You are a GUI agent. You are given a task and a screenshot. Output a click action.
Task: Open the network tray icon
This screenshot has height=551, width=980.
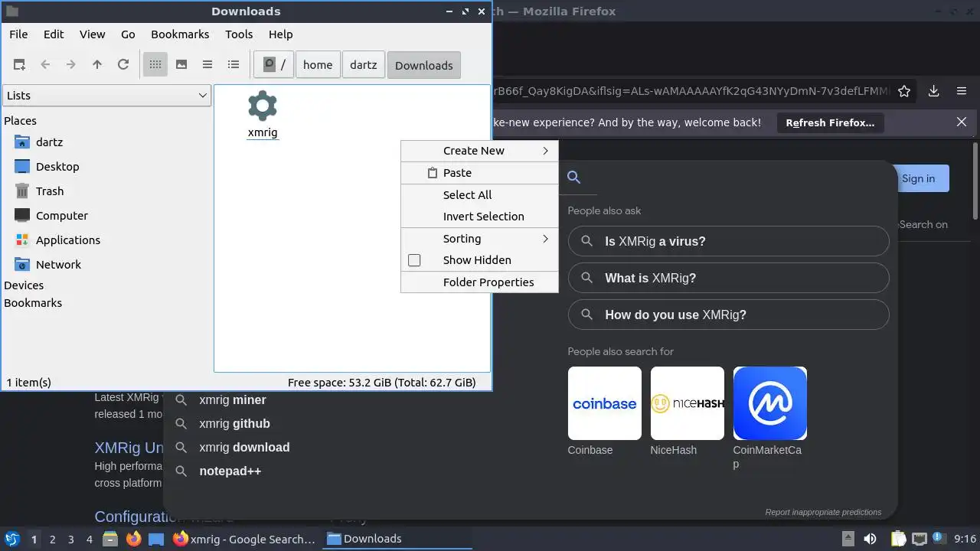tap(920, 539)
